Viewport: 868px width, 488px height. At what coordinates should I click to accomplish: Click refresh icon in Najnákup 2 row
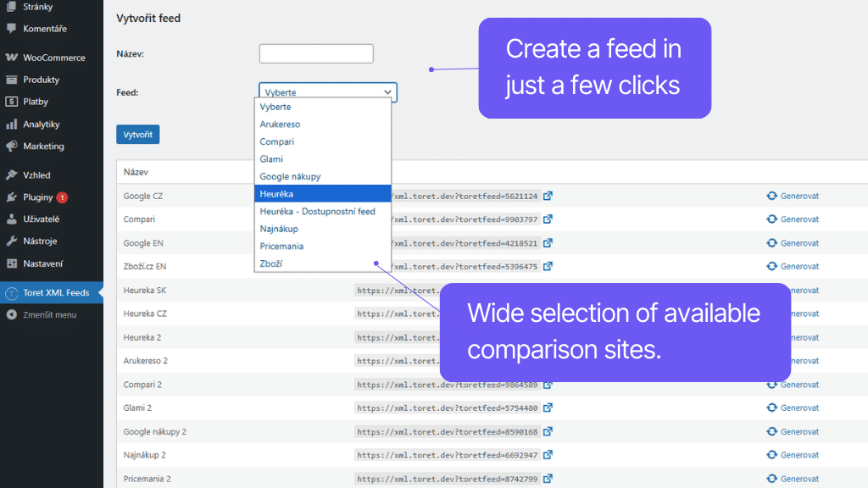(771, 455)
